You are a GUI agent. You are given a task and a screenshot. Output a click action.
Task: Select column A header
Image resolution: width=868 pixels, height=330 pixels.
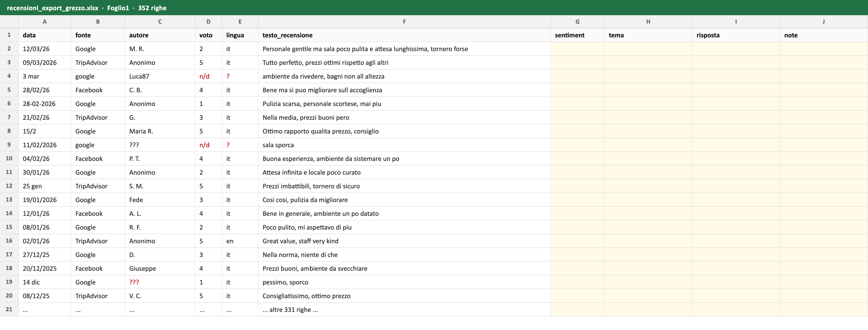coord(44,22)
